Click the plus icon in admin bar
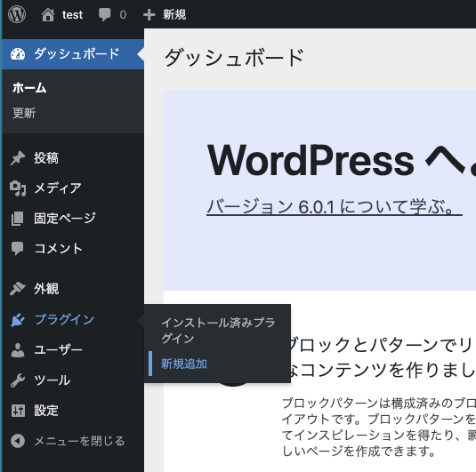The height and width of the screenshot is (472, 476). (x=149, y=14)
